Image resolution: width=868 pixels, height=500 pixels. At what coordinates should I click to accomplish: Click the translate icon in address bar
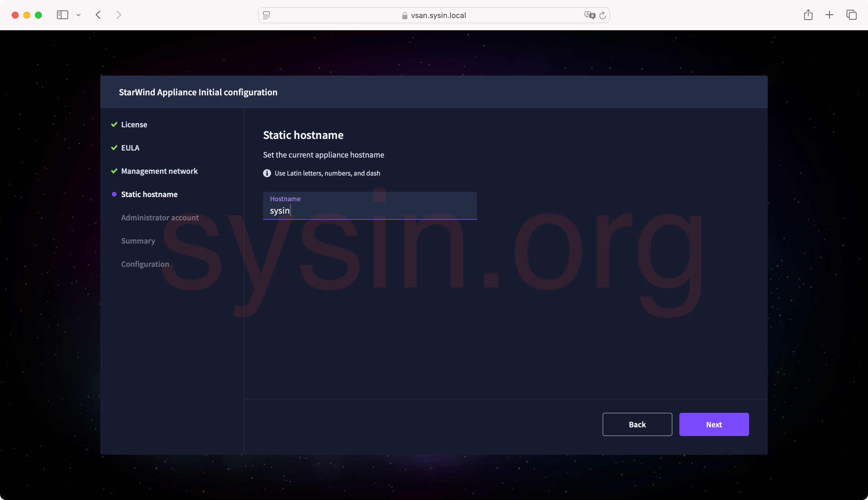click(x=589, y=15)
